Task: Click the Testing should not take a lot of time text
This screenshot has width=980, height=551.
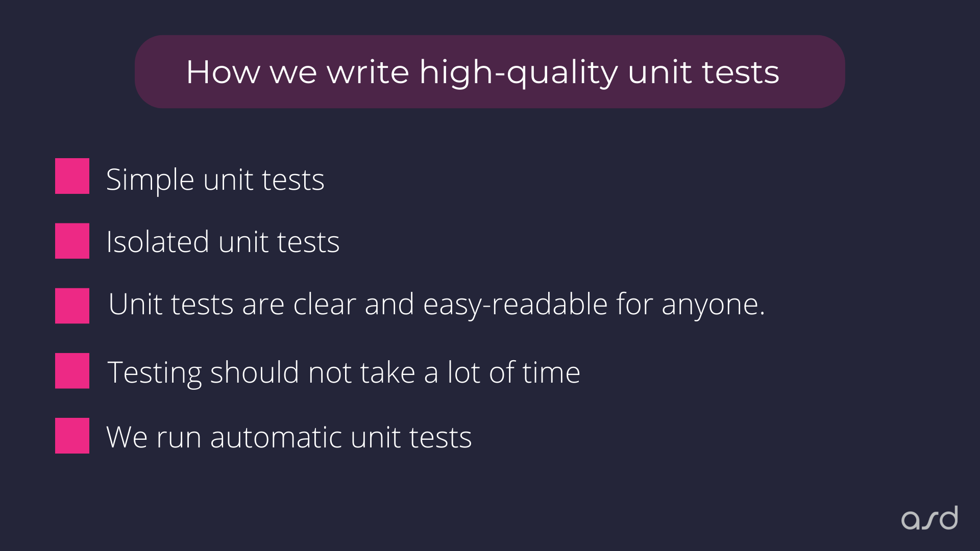Action: 344,372
